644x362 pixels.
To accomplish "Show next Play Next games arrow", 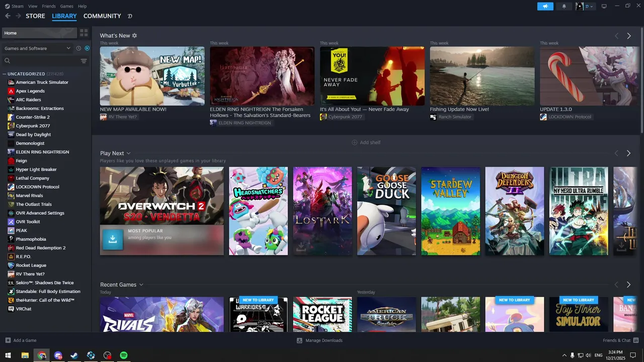I will click(x=629, y=153).
